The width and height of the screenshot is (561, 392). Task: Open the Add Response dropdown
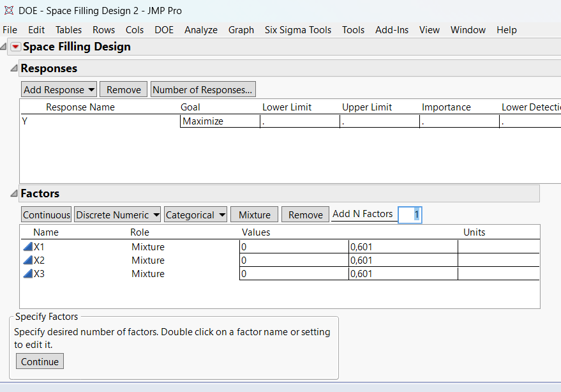tap(59, 90)
